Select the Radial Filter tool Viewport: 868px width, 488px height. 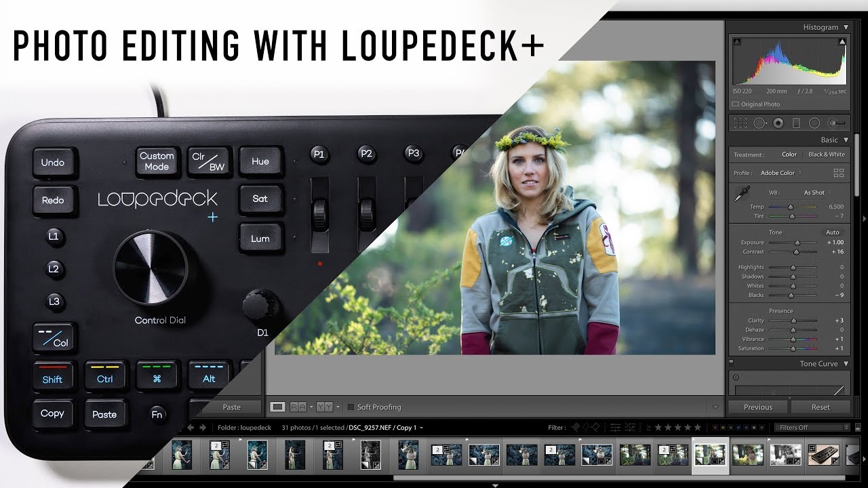coord(814,123)
